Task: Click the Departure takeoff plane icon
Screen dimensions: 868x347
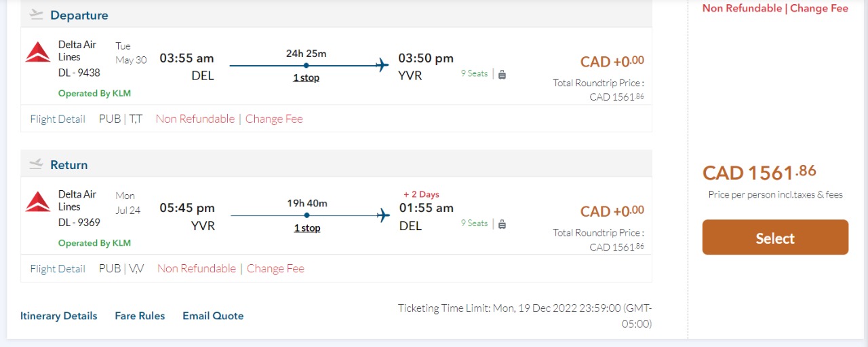Action: [37, 15]
